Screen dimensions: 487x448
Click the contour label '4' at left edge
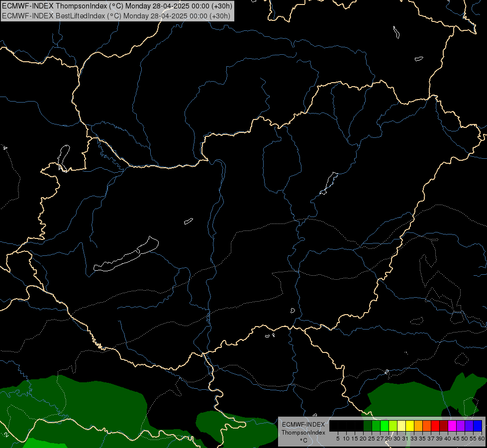click(5, 148)
